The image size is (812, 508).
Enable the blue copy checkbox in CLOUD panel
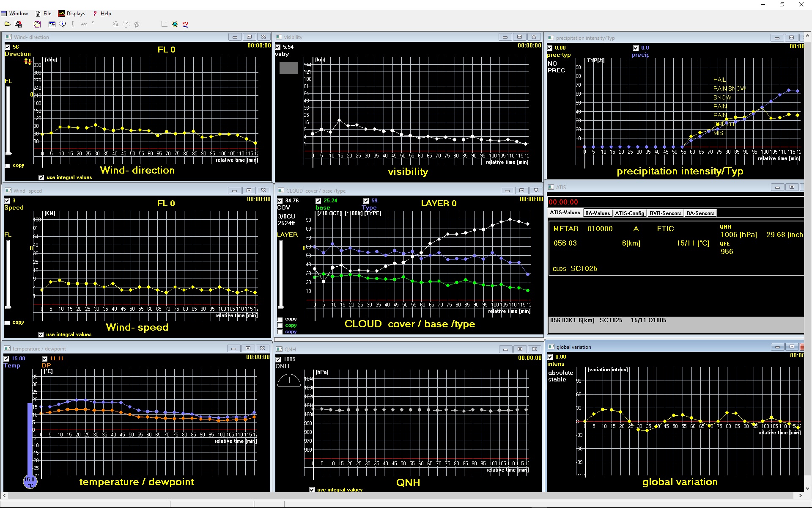pos(280,331)
